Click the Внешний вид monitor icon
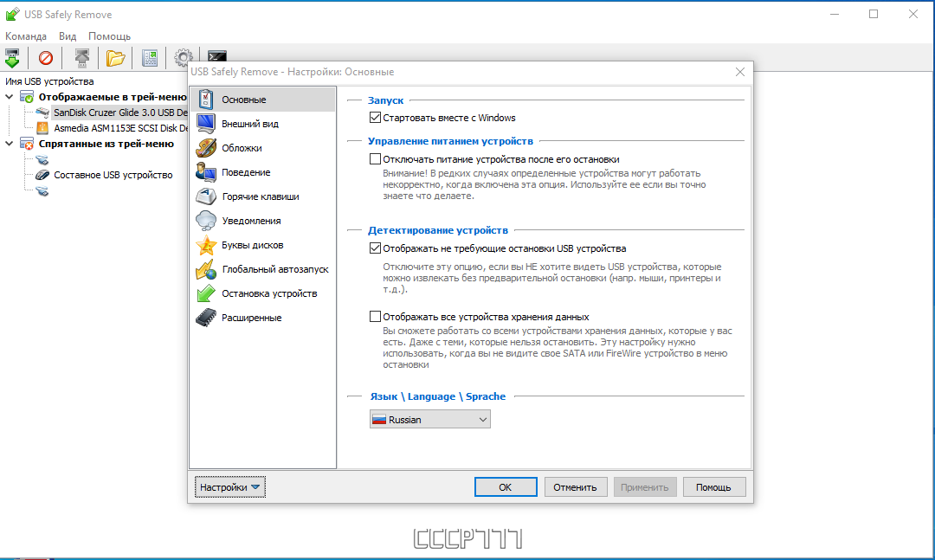The width and height of the screenshot is (935, 560). point(206,124)
